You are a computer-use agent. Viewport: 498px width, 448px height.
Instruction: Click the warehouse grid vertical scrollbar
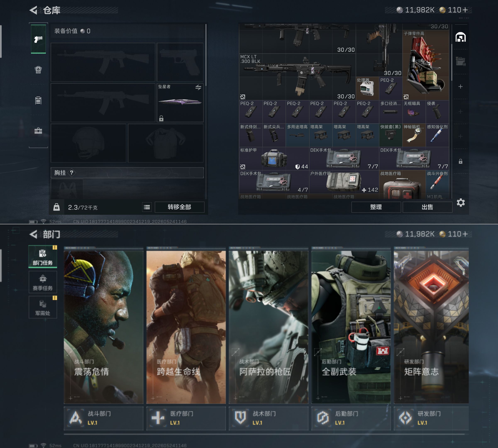click(x=452, y=62)
